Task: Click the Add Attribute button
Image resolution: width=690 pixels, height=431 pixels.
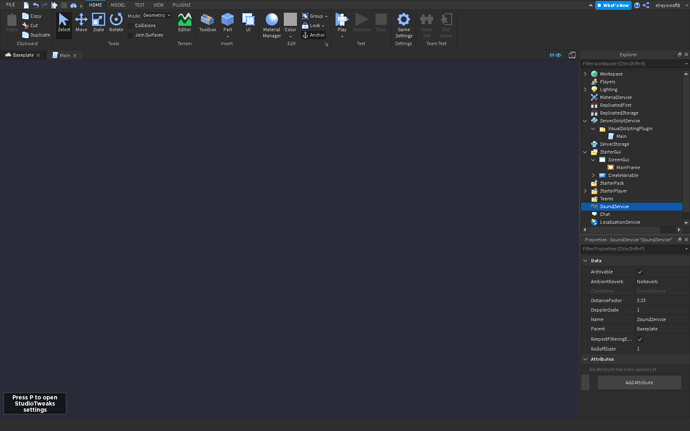Action: click(639, 383)
